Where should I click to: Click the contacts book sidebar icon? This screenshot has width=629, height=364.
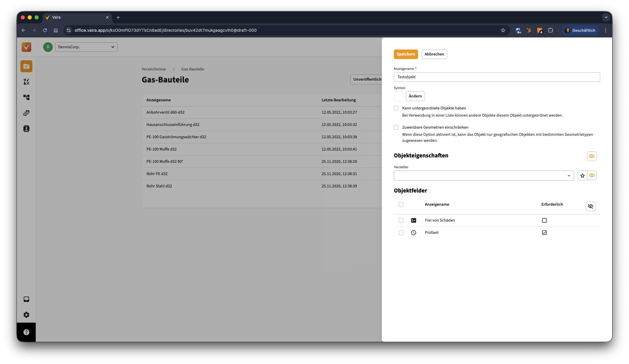pyautogui.click(x=26, y=129)
